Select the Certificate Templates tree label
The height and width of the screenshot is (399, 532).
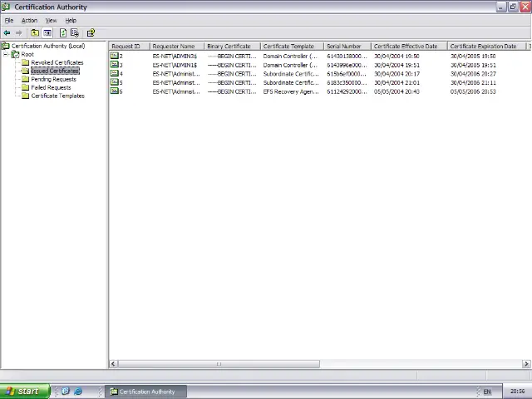point(57,96)
